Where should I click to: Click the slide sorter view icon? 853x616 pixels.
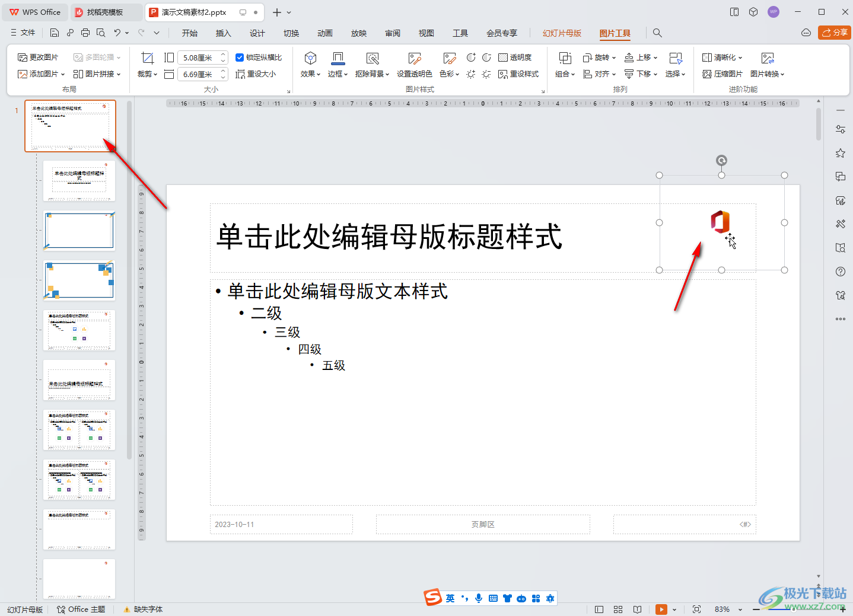[x=618, y=609]
